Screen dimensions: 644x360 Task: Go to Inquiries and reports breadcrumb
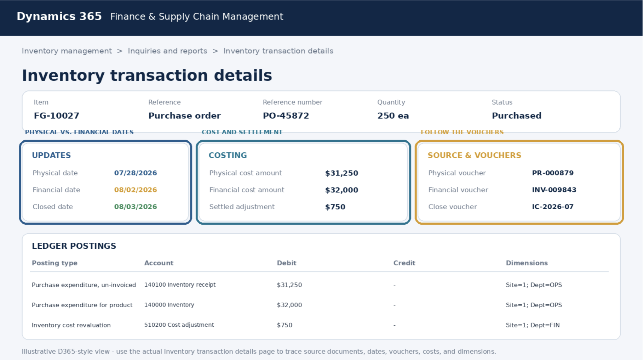click(x=167, y=51)
